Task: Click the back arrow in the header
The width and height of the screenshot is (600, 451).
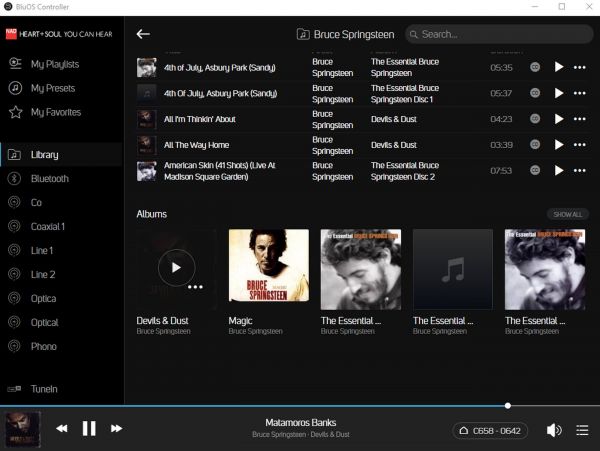Action: point(143,34)
